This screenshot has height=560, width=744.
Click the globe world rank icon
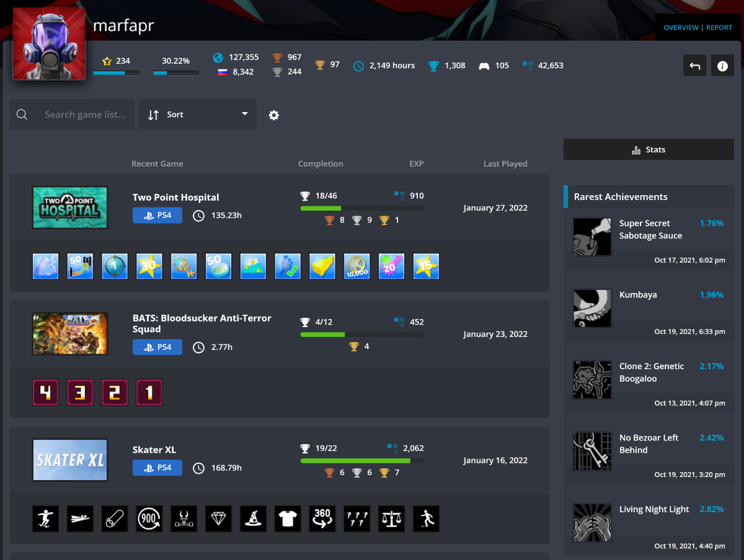point(218,58)
